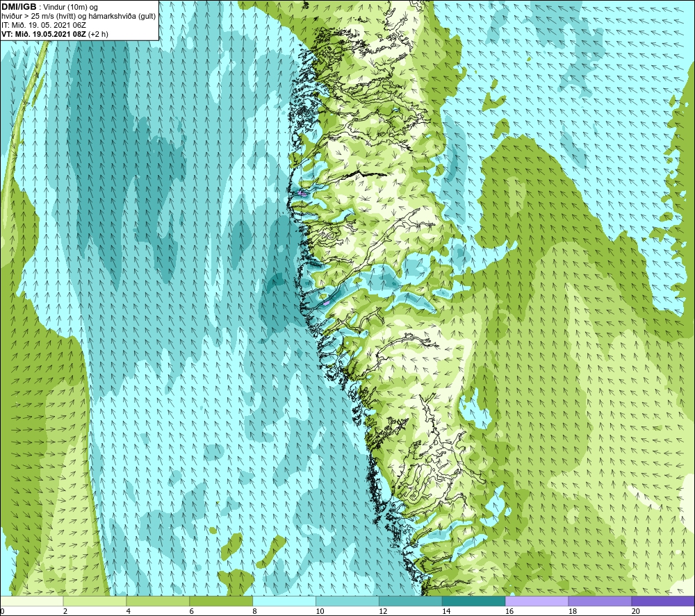Click the scale label '6'
The image size is (695, 616).
pos(192,612)
